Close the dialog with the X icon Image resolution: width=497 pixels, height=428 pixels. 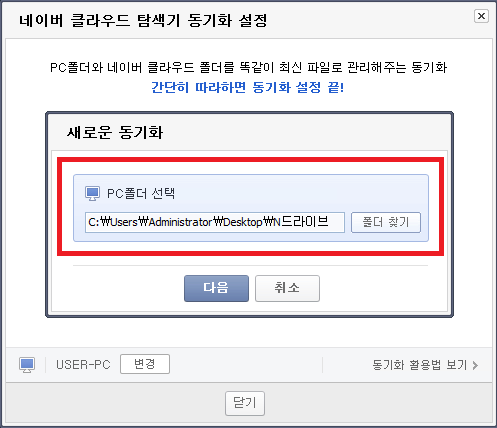click(481, 16)
